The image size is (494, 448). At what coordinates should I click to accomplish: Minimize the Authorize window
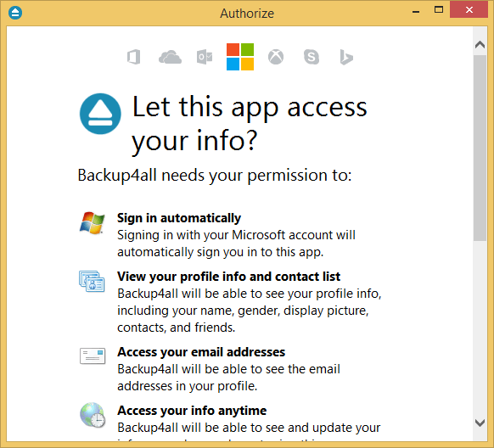click(416, 12)
